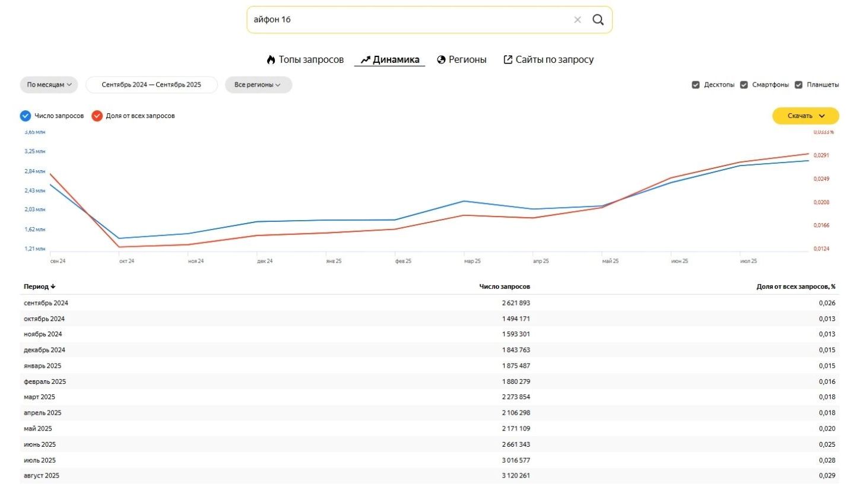The width and height of the screenshot is (868, 490).
Task: Click the external link icon for sites
Action: 508,59
